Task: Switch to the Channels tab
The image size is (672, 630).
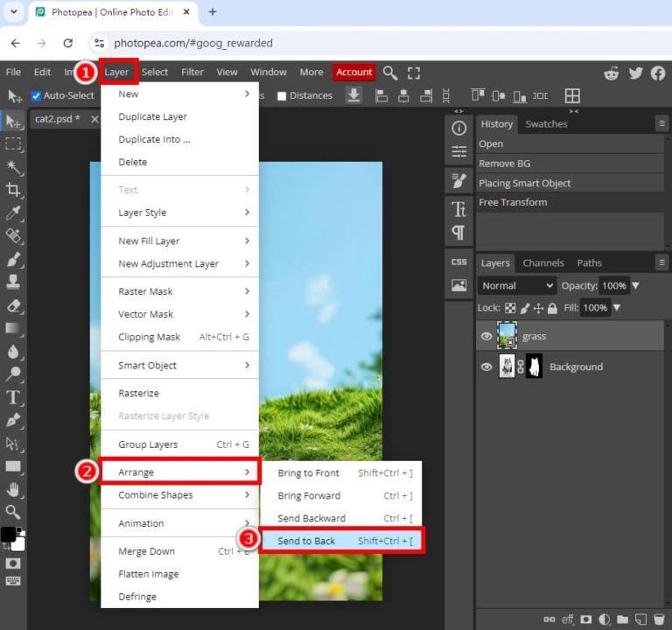Action: [x=543, y=262]
